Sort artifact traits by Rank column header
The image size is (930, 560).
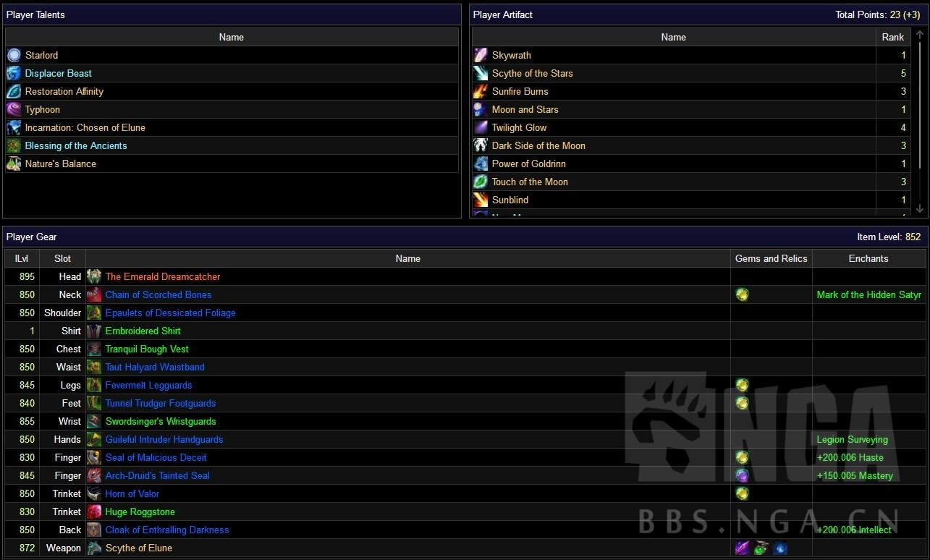point(893,37)
